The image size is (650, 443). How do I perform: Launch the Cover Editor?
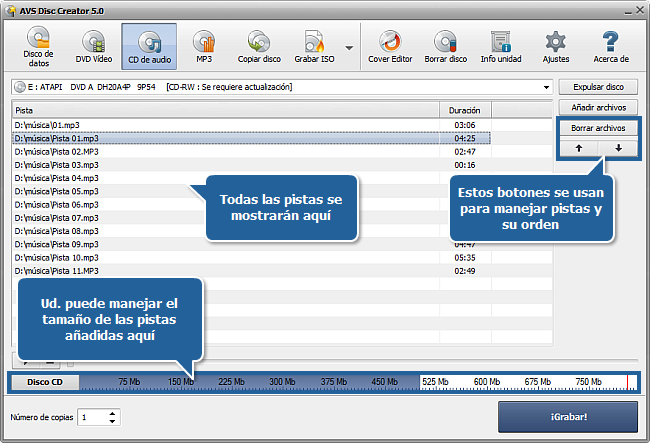tap(390, 46)
